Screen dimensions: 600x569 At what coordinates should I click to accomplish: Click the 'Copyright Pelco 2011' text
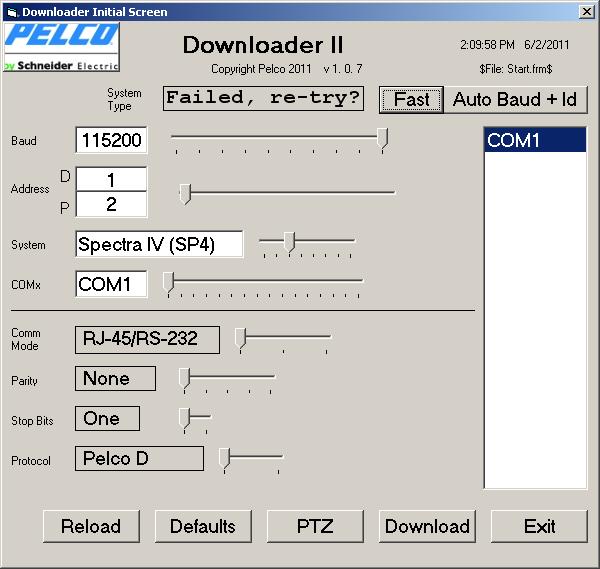click(x=261, y=69)
